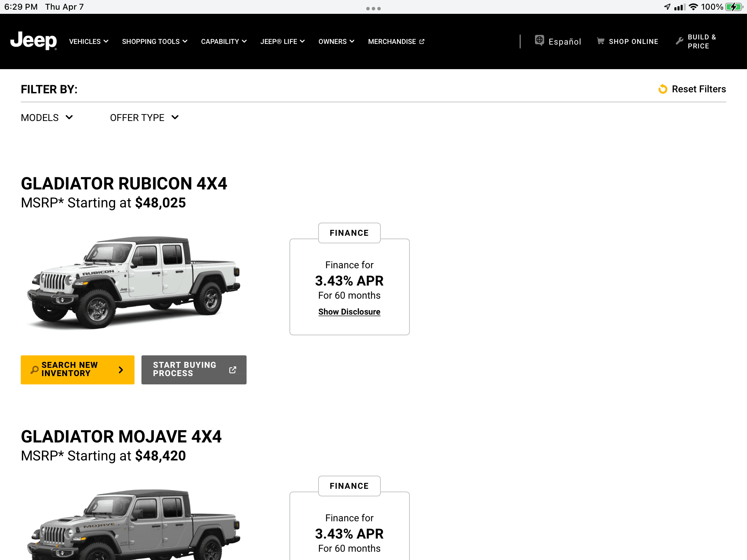The height and width of the screenshot is (560, 747).
Task: Tap the Wi-Fi status icon
Action: pos(693,7)
